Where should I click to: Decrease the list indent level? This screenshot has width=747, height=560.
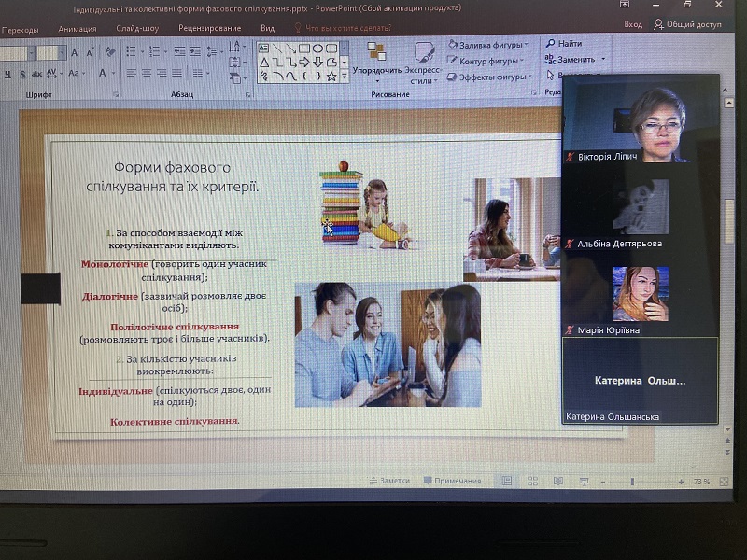pos(179,51)
